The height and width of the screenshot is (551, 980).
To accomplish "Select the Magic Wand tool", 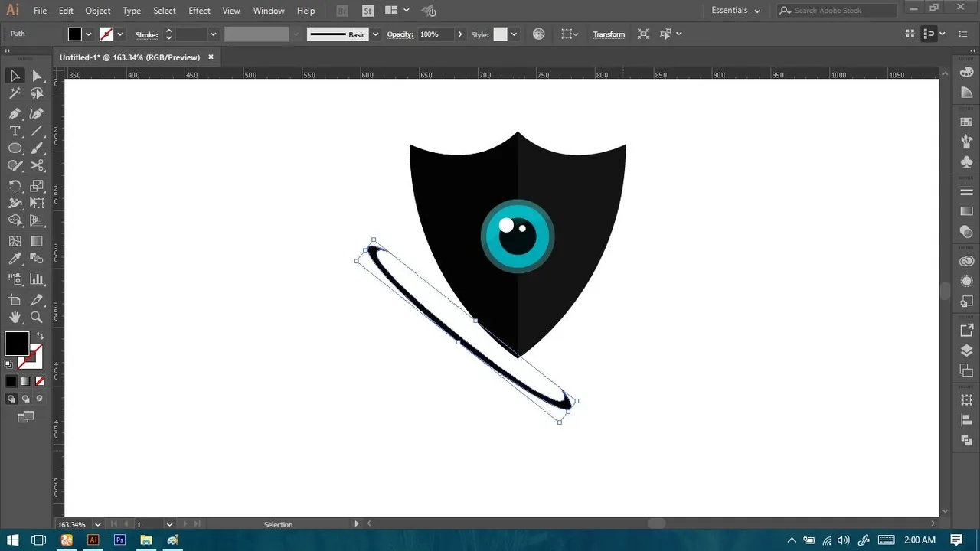I will [x=15, y=93].
